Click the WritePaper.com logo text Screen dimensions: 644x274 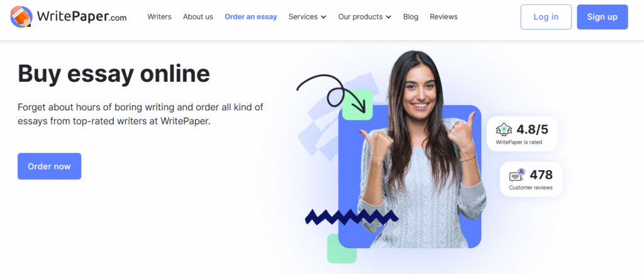tap(82, 16)
